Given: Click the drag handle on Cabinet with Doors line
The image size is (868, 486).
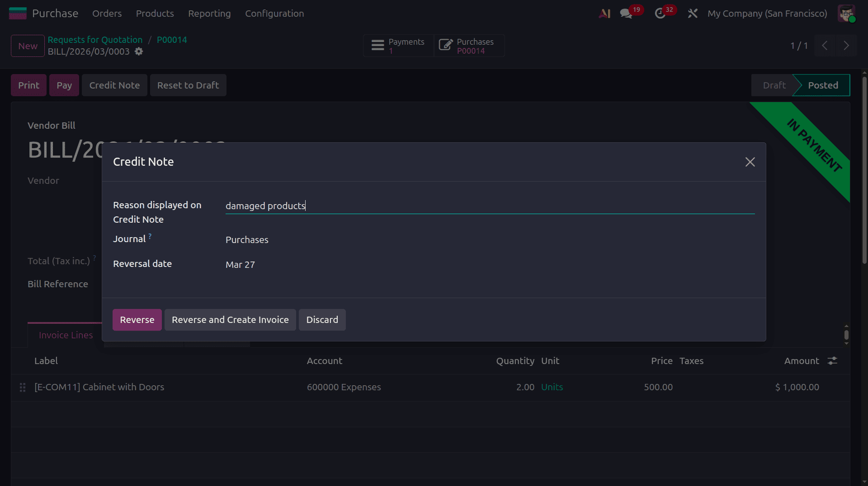Looking at the screenshot, I should click(23, 387).
